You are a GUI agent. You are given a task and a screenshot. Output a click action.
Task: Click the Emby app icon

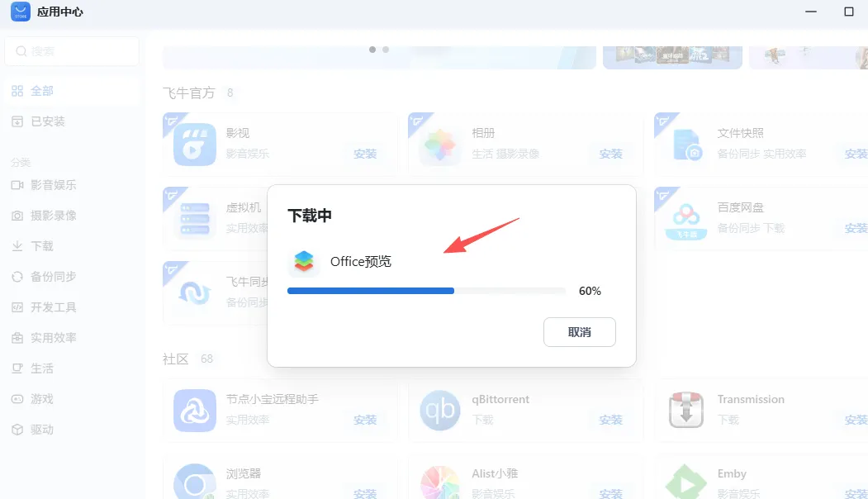click(x=686, y=482)
